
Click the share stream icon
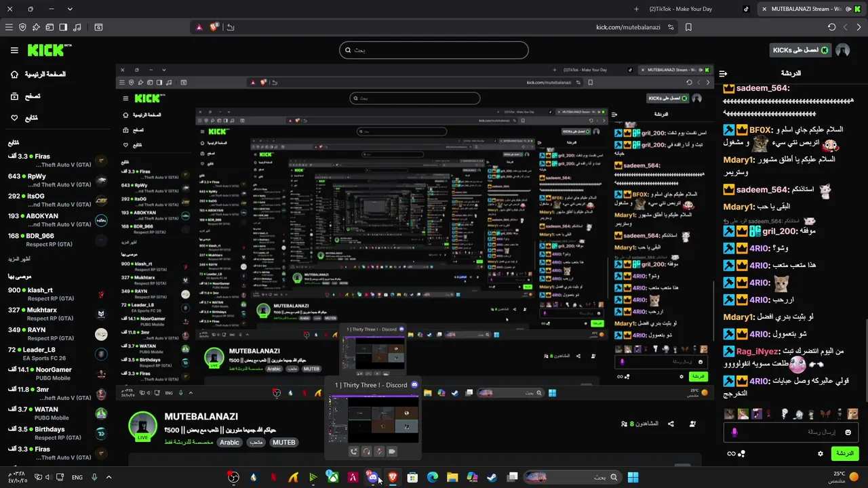671,424
